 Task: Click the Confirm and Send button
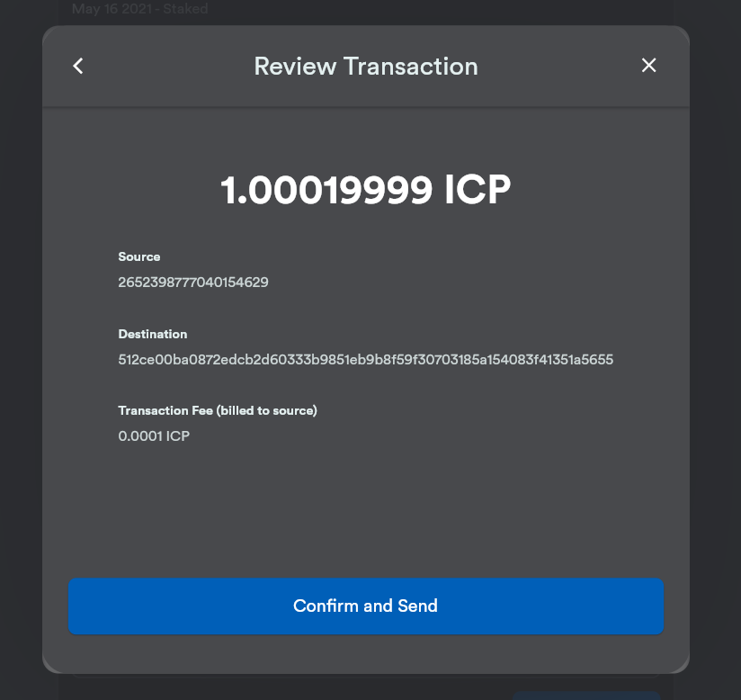pyautogui.click(x=366, y=606)
